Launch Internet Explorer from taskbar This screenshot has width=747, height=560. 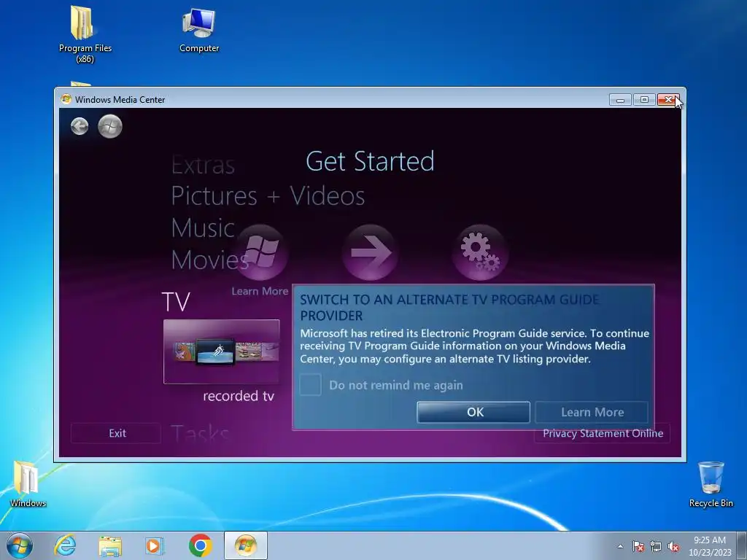pos(65,545)
